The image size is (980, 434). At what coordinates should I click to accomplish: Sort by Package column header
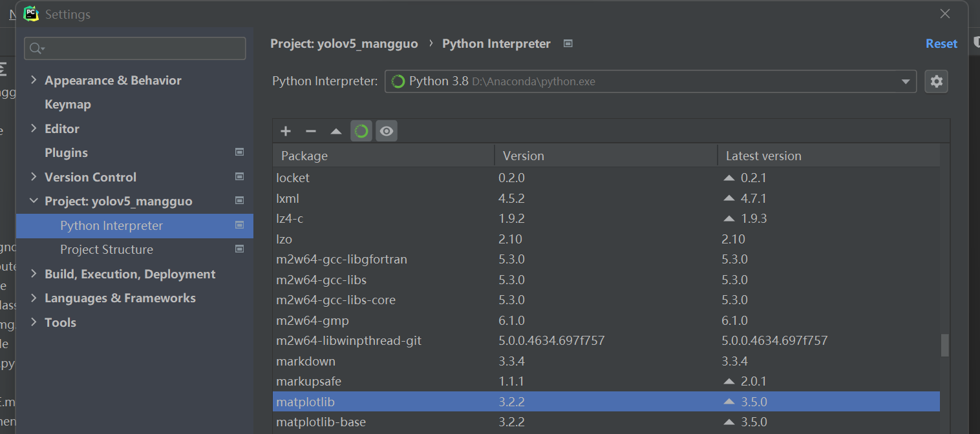pyautogui.click(x=383, y=156)
